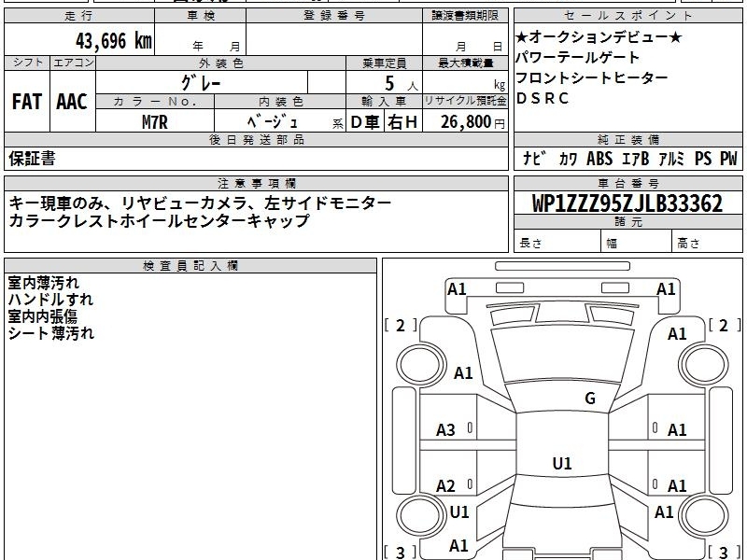
Task: Select the AAC air conditioner value
Action: (x=72, y=102)
